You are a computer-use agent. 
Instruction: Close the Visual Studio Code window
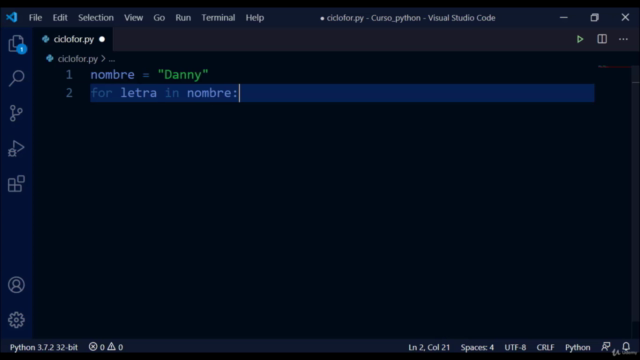click(625, 18)
